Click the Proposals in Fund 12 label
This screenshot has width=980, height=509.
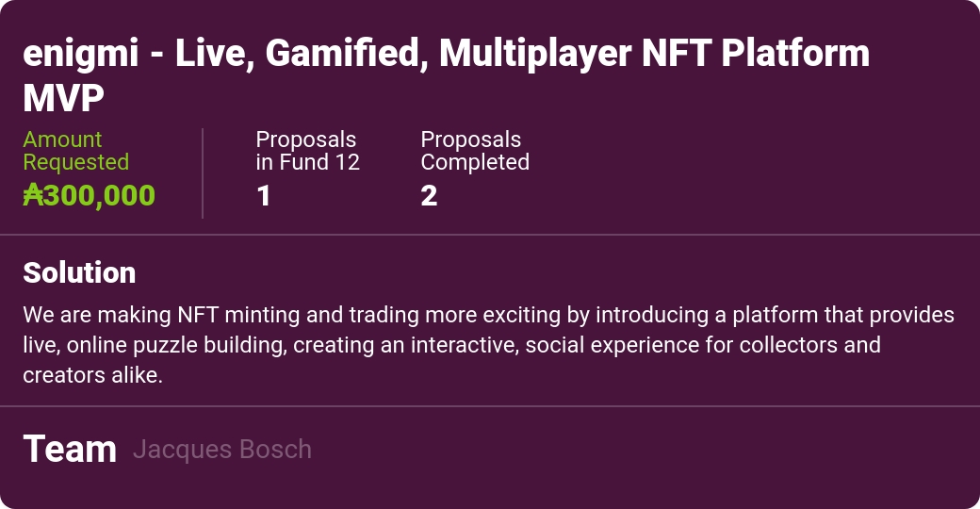click(x=307, y=151)
